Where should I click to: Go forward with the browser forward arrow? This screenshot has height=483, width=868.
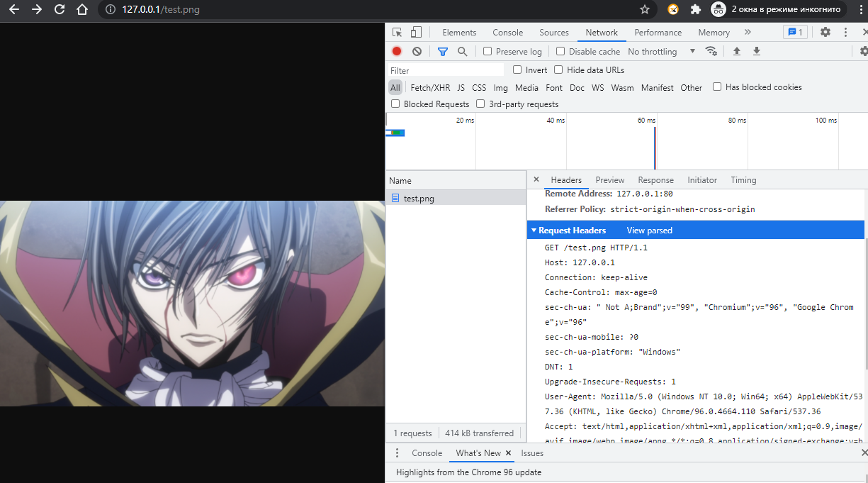point(37,10)
